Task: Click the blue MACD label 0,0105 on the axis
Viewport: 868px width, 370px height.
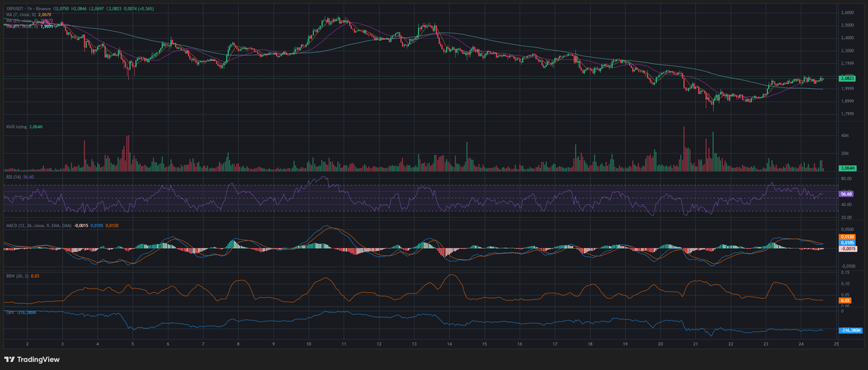Action: 847,242
